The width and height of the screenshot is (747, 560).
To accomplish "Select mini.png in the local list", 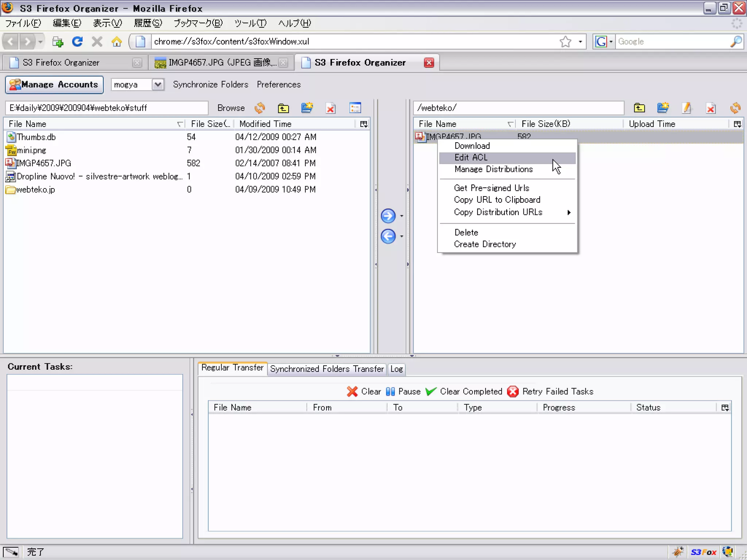I will pos(187,150).
